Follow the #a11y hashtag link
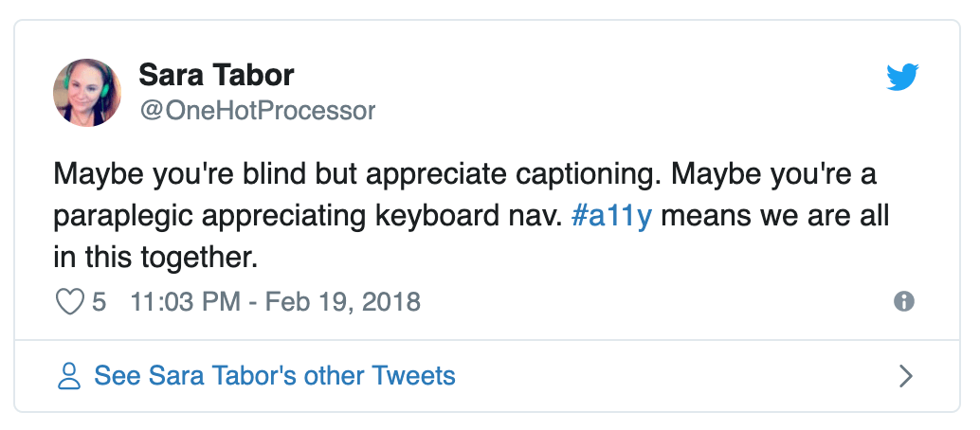 (611, 218)
